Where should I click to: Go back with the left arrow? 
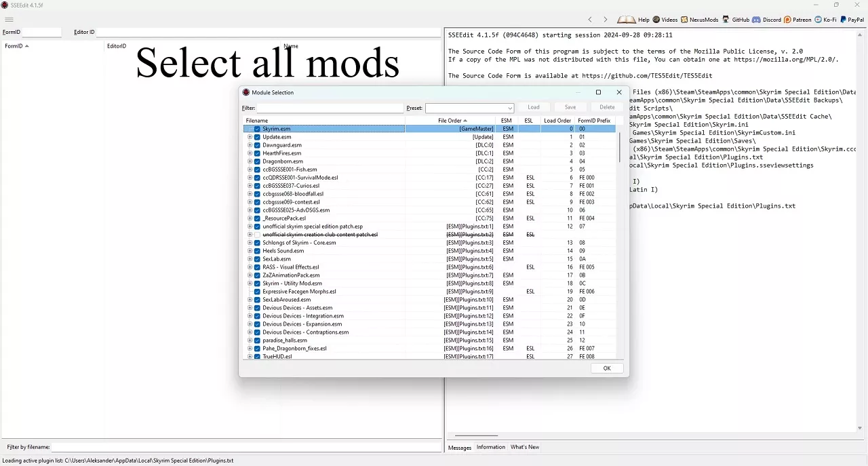[590, 20]
